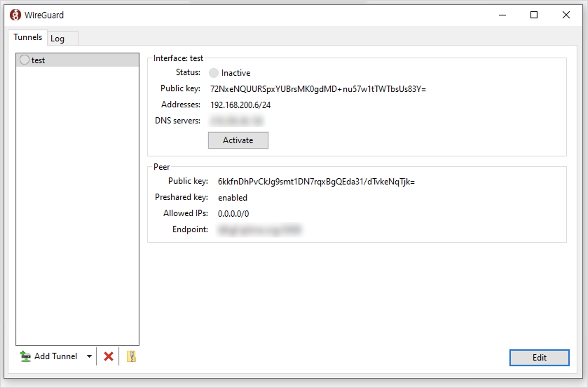Image resolution: width=588 pixels, height=388 pixels.
Task: Click the Add Tunnel button
Action: [49, 356]
